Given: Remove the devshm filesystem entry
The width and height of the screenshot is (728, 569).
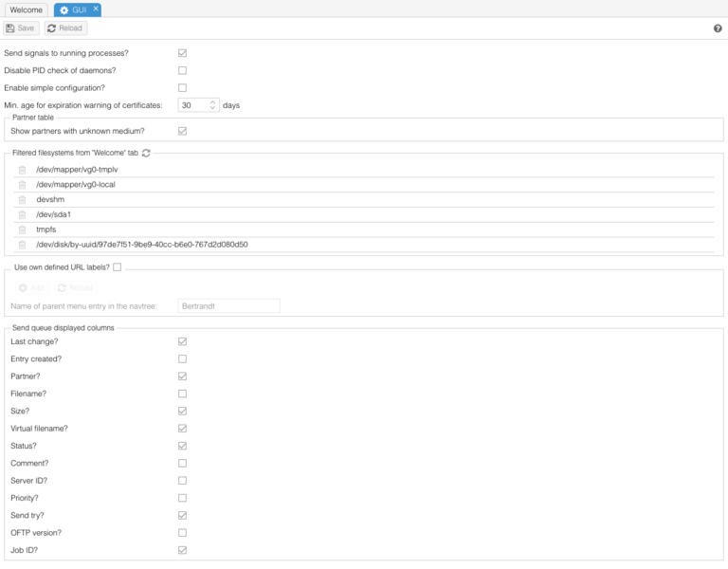Looking at the screenshot, I should [22, 200].
